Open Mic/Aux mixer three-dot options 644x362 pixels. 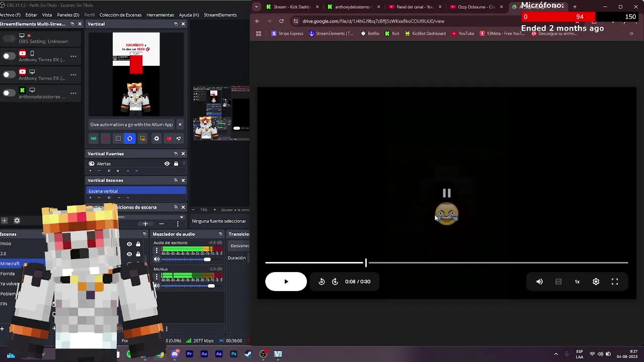pos(156,277)
